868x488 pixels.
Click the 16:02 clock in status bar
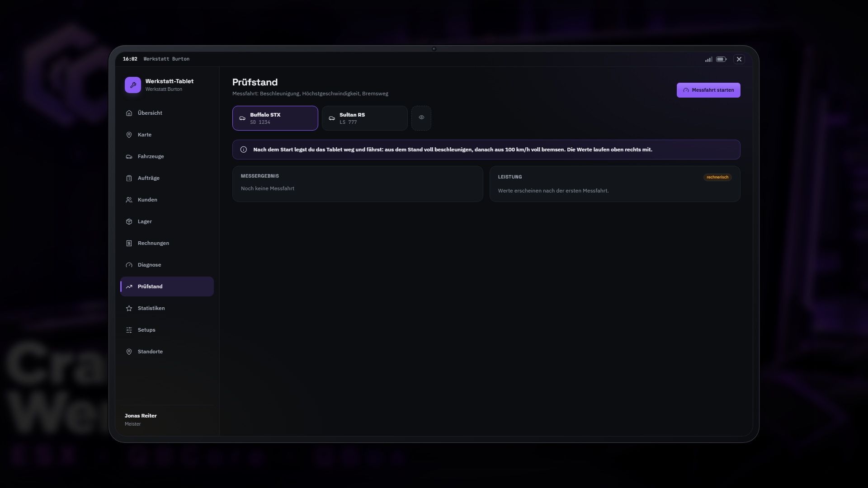pyautogui.click(x=130, y=59)
